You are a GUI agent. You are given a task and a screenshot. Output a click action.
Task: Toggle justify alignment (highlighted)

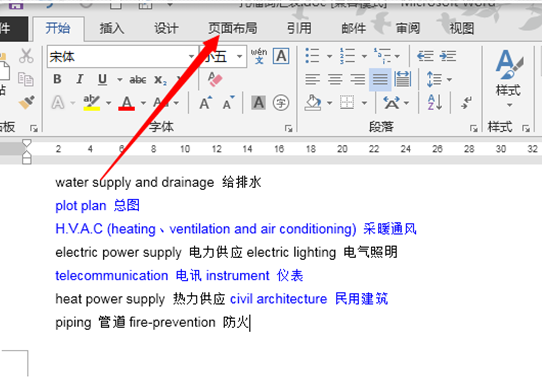pos(380,79)
